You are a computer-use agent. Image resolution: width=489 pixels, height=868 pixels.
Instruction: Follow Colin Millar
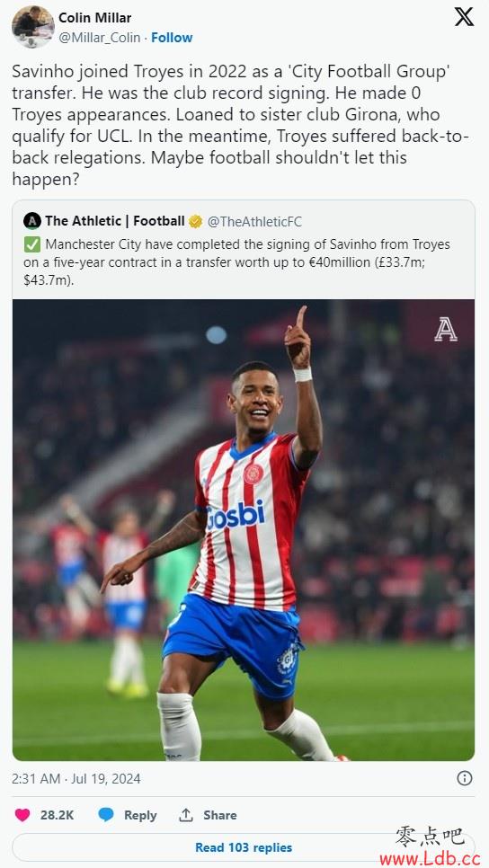coord(172,38)
